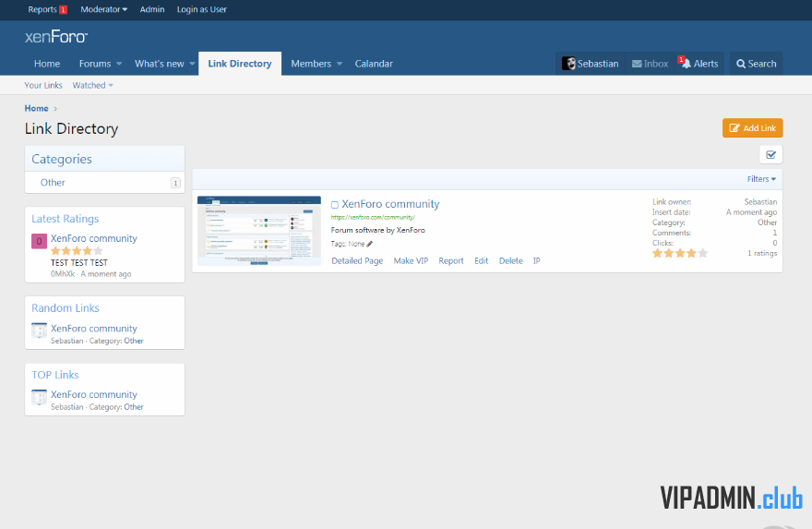This screenshot has height=529, width=812.
Task: Toggle the select-all checkbox button above the list
Action: (x=770, y=155)
